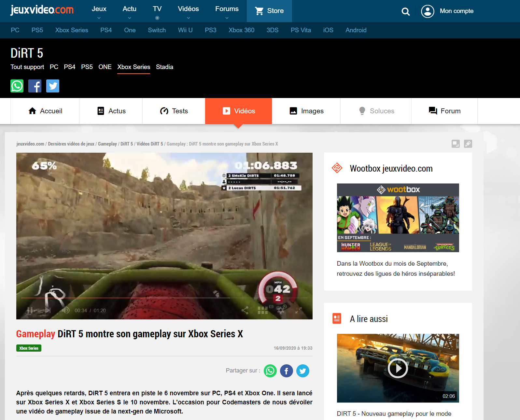Screen dimensions: 520x420
Task: Open the Images tab
Action: [x=306, y=111]
